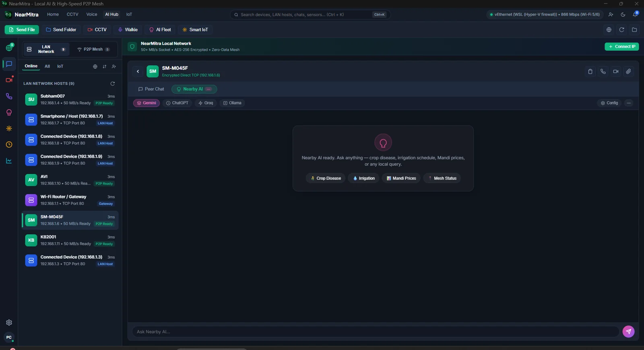Image resolution: width=644 pixels, height=350 pixels.
Task: Click the send message paper-plane button
Action: [x=628, y=331]
